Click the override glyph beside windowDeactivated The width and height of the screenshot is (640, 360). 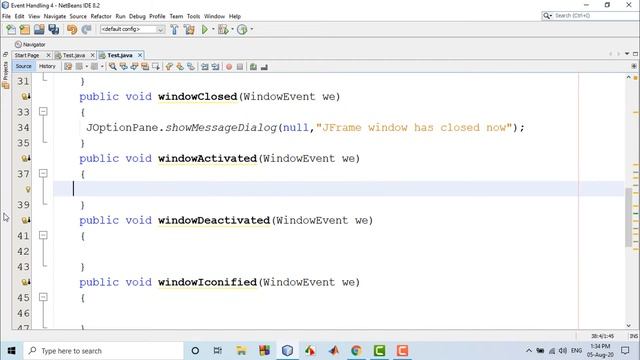coord(25,220)
